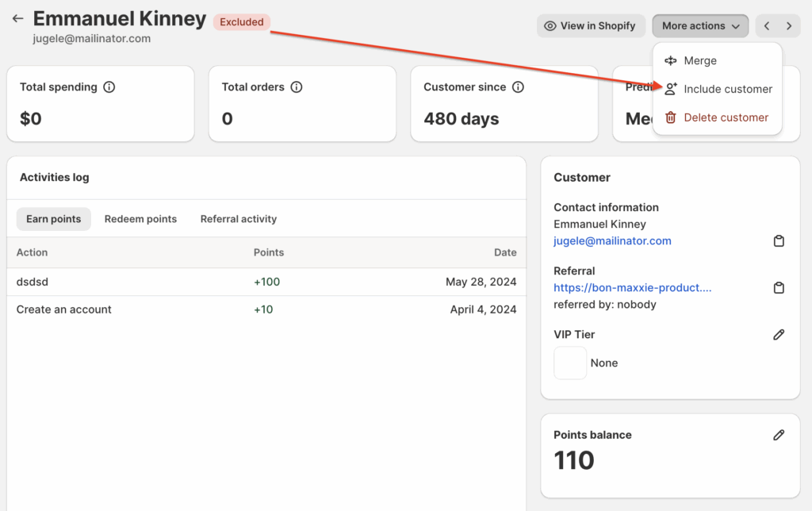Click the back arrow beside Emmanuel Kinney
This screenshot has height=511, width=812.
click(17, 19)
